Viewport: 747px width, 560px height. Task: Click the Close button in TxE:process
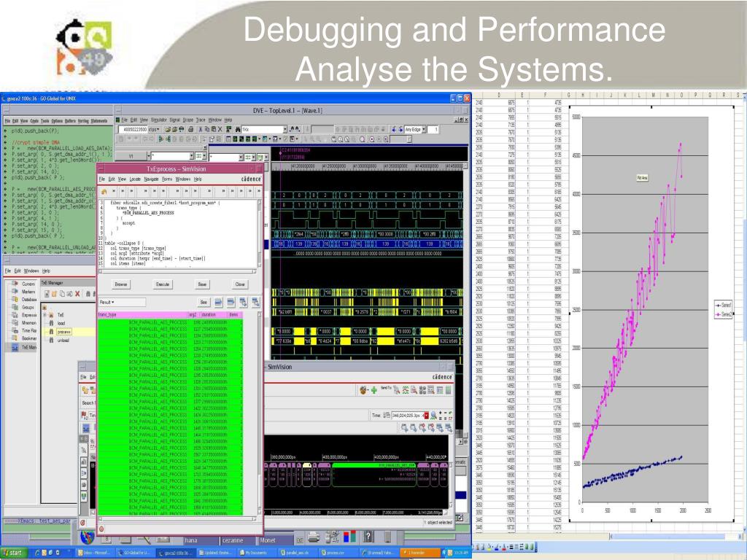(239, 284)
